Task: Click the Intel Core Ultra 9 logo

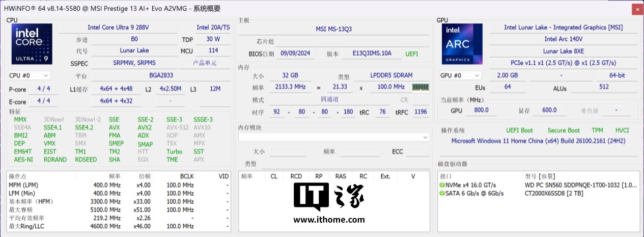Action: (32, 45)
